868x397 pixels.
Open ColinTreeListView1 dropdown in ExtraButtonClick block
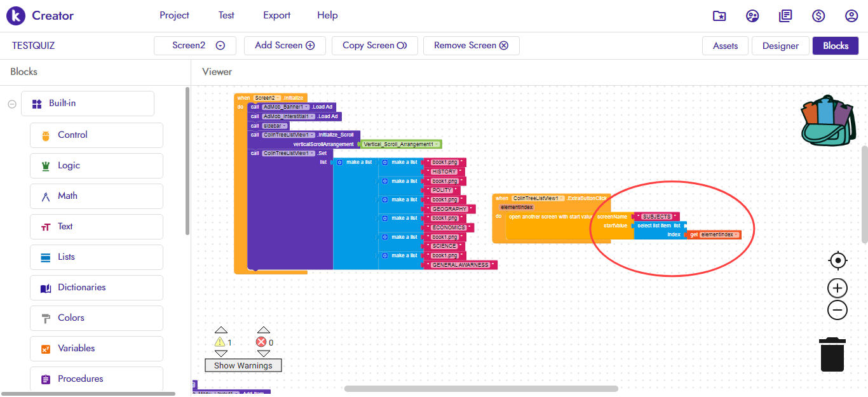tap(538, 199)
